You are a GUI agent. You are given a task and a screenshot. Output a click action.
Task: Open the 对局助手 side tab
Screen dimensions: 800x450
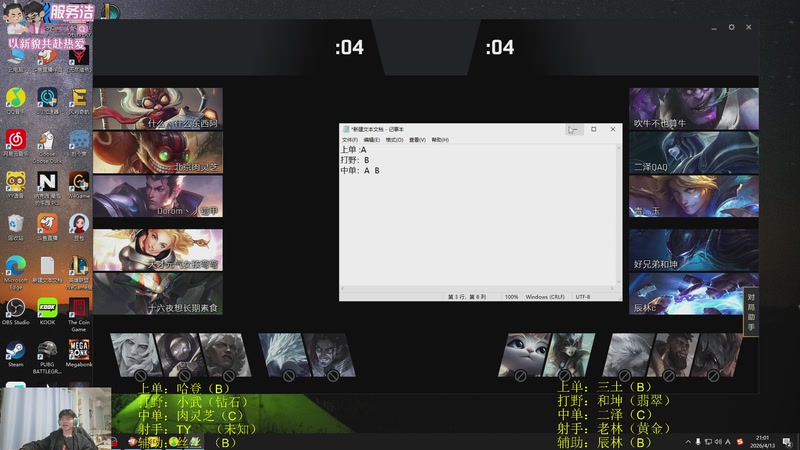pyautogui.click(x=751, y=312)
